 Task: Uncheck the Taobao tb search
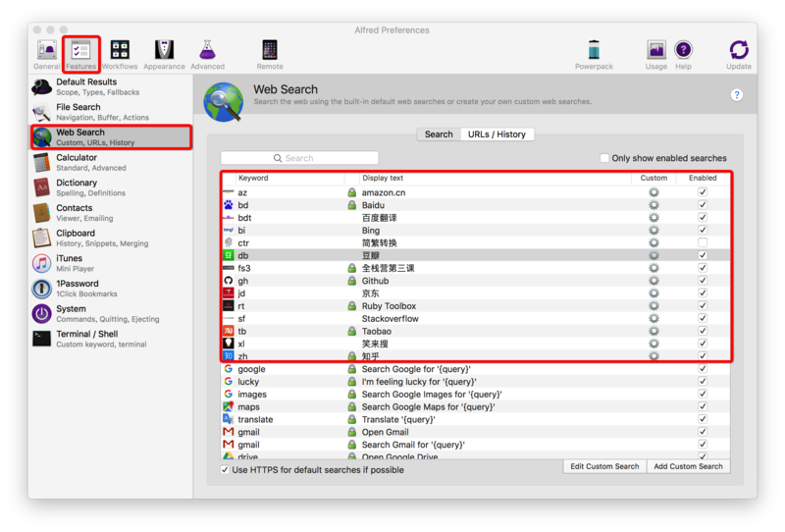[703, 331]
